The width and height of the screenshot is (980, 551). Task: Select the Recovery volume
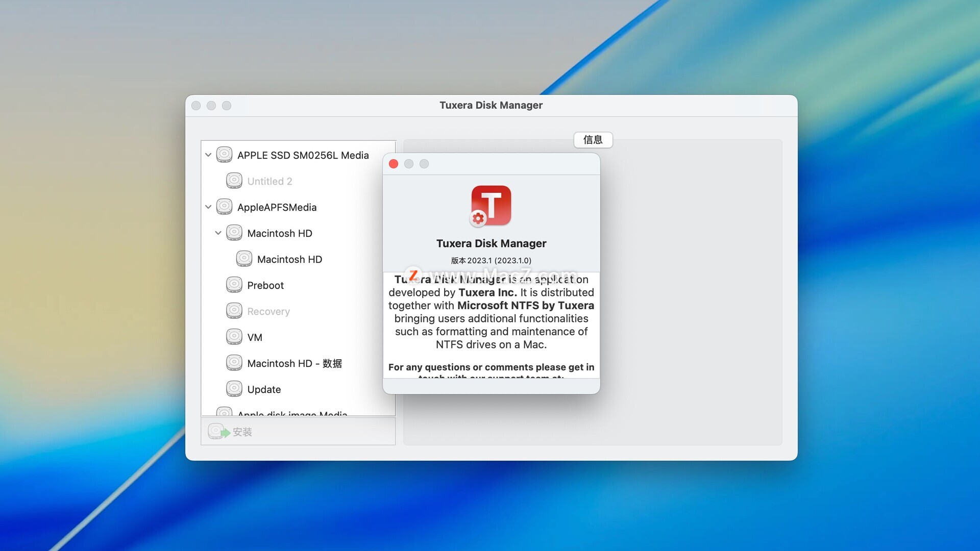point(299,311)
